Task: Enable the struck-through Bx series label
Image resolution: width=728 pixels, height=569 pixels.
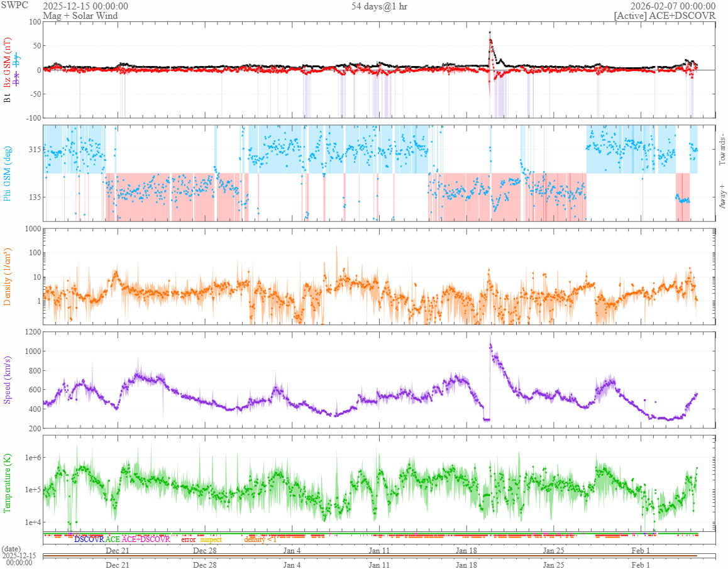Action: (17, 79)
